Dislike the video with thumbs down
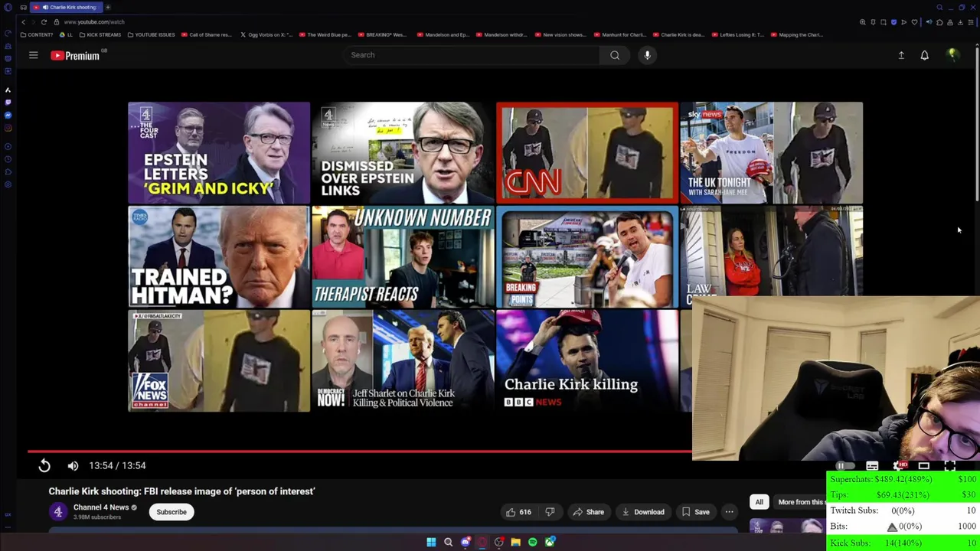 550,512
